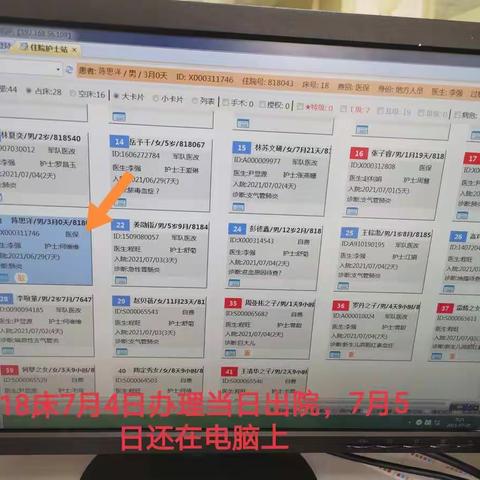Open record icon at bottom of bed 14 card
Screen dimensions: 480x480
click(x=120, y=202)
